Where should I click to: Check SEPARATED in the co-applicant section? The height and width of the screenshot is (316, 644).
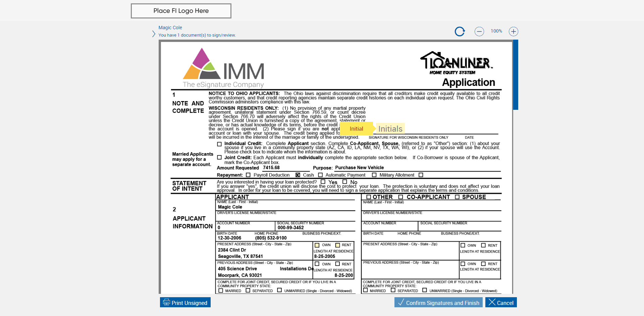(x=393, y=290)
